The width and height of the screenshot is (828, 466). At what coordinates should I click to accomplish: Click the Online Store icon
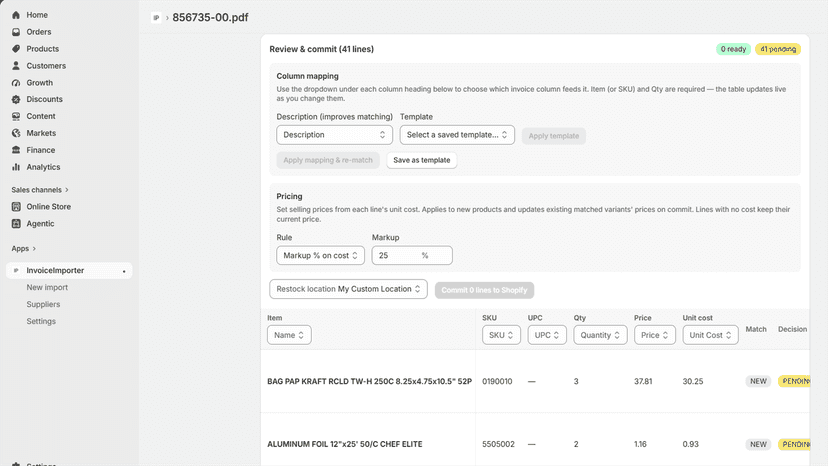point(16,207)
